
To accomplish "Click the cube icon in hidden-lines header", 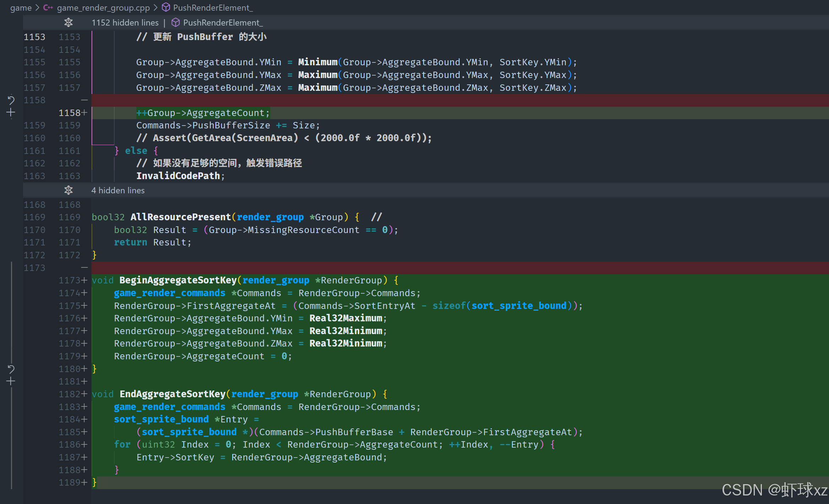I will 175,23.
